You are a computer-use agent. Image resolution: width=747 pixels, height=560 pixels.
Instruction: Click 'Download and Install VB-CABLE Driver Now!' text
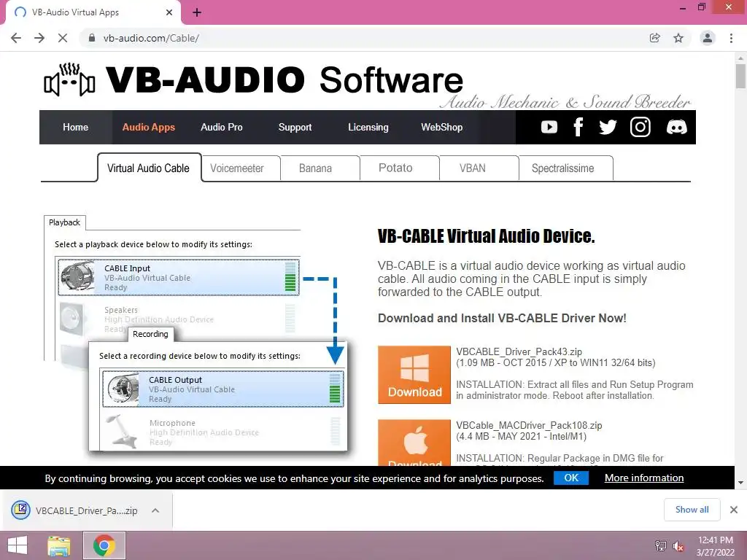point(502,318)
